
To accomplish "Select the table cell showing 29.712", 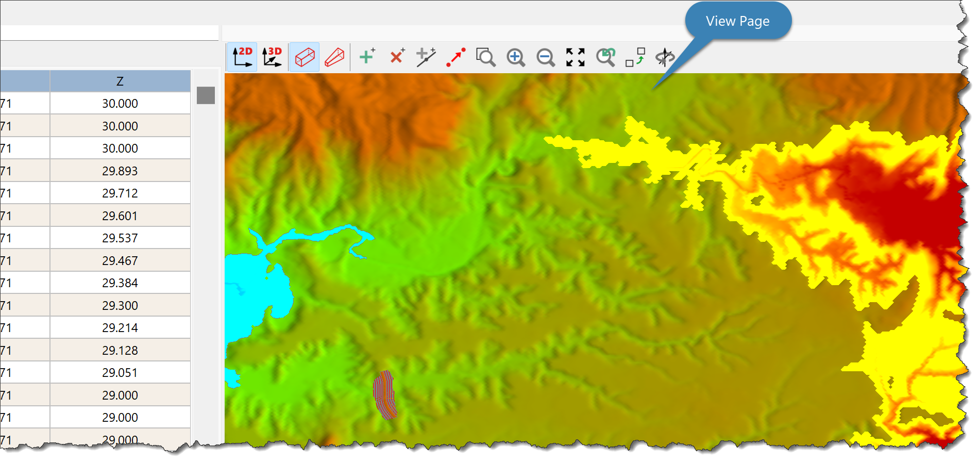I will 120,193.
